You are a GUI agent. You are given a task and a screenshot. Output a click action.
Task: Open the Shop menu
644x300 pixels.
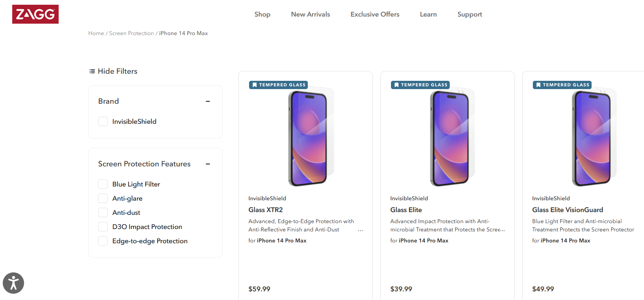click(262, 14)
